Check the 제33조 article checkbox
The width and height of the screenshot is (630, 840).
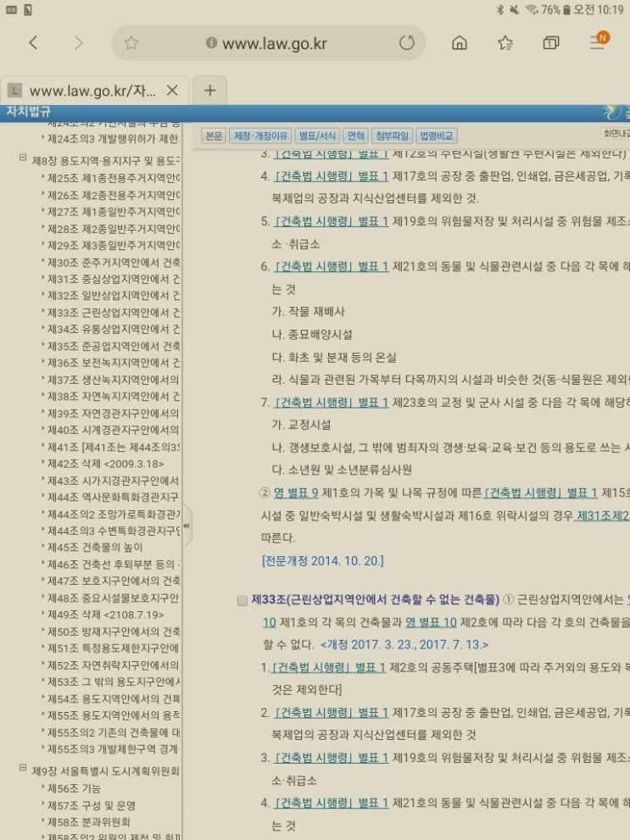click(x=243, y=600)
